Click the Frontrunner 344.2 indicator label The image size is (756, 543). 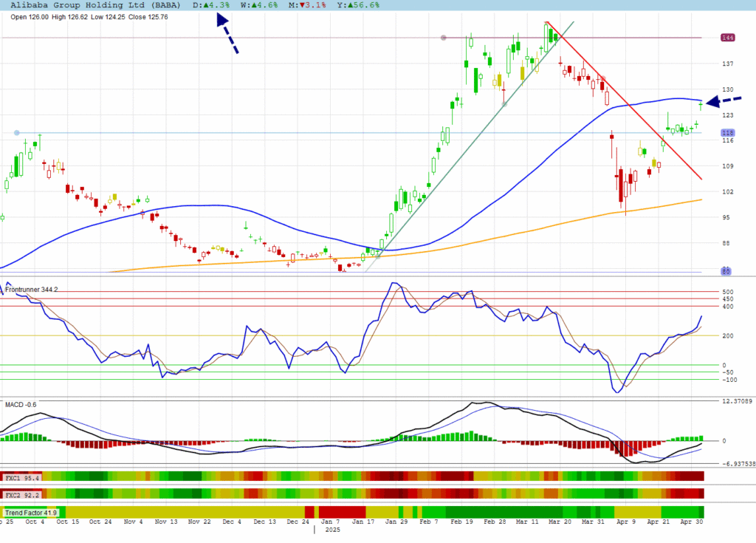pos(31,290)
